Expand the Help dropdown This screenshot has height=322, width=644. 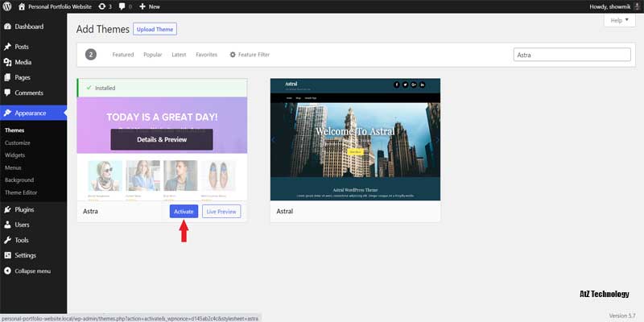619,20
